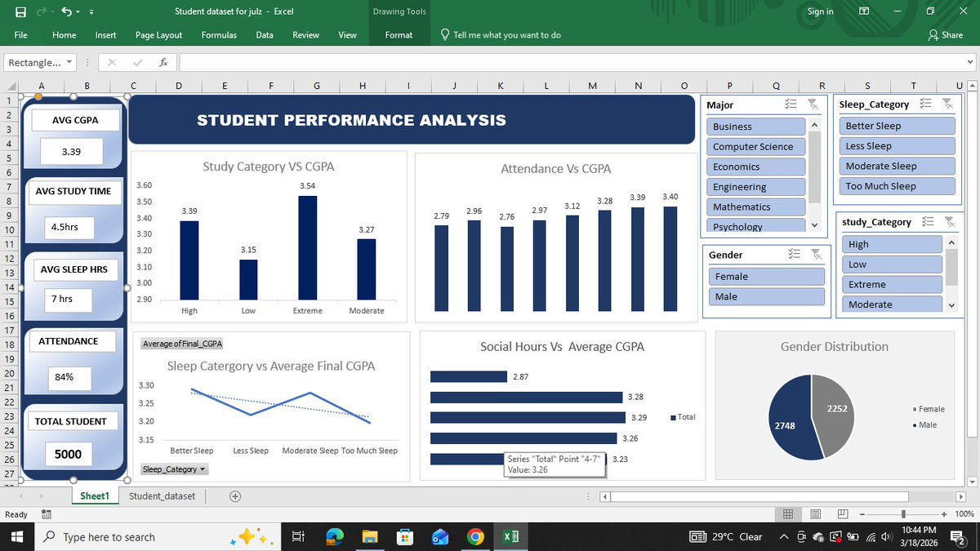
Task: Filter by Extreme in the study_Category slicer
Action: point(893,284)
